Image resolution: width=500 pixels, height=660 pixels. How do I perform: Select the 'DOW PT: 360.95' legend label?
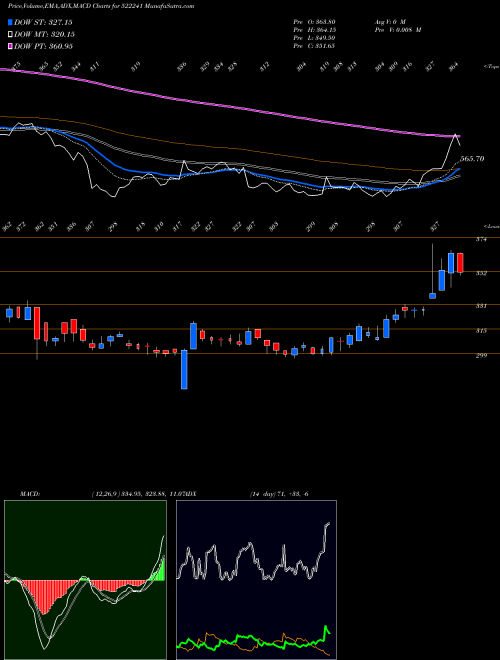(43, 46)
